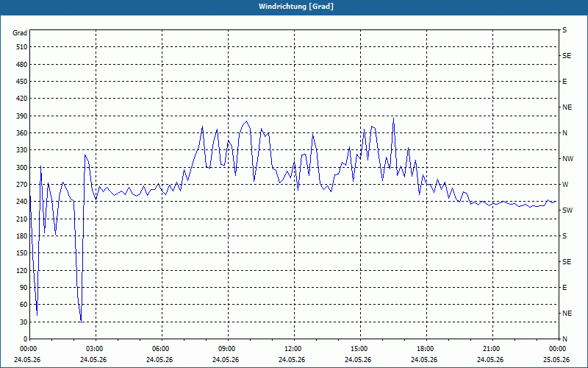Click the W compass label on right axis
This screenshot has width=588, height=368.
[565, 185]
